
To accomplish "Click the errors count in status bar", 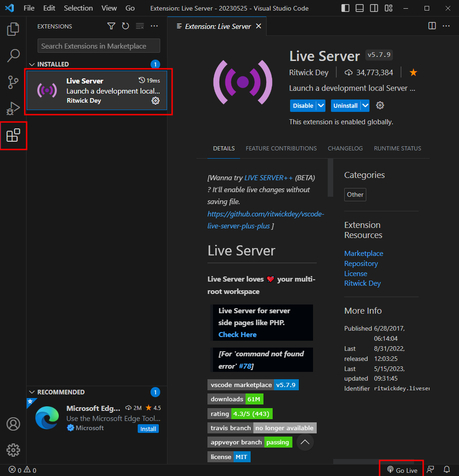I will [15, 470].
